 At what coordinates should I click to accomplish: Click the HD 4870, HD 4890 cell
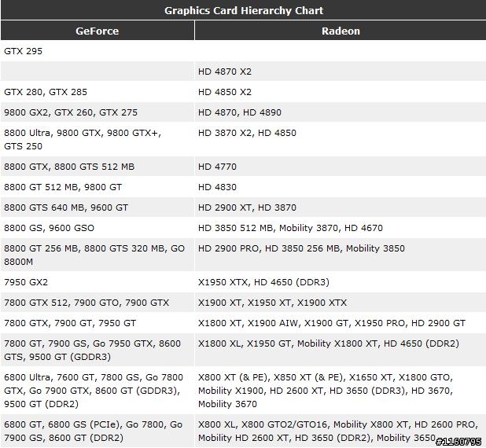[x=341, y=112]
